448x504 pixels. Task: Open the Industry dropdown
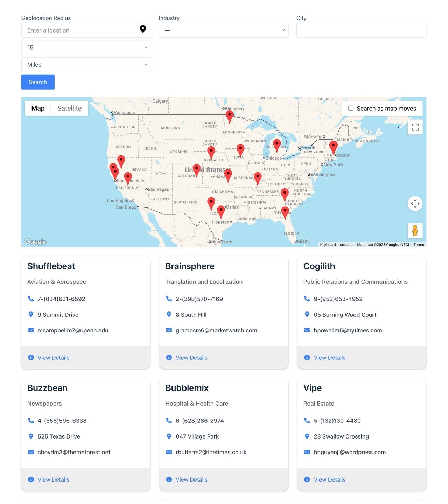point(224,30)
